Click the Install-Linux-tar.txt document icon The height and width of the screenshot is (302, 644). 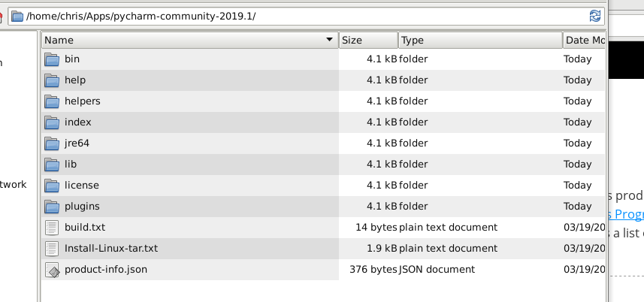point(52,248)
